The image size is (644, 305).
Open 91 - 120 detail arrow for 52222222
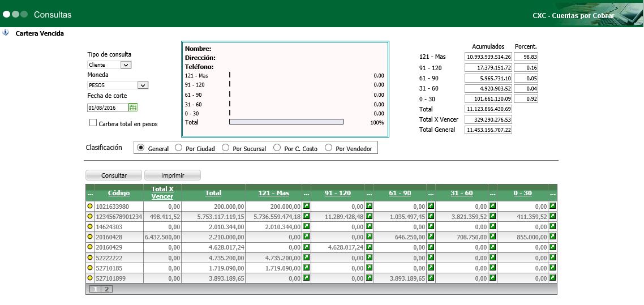[369, 257]
